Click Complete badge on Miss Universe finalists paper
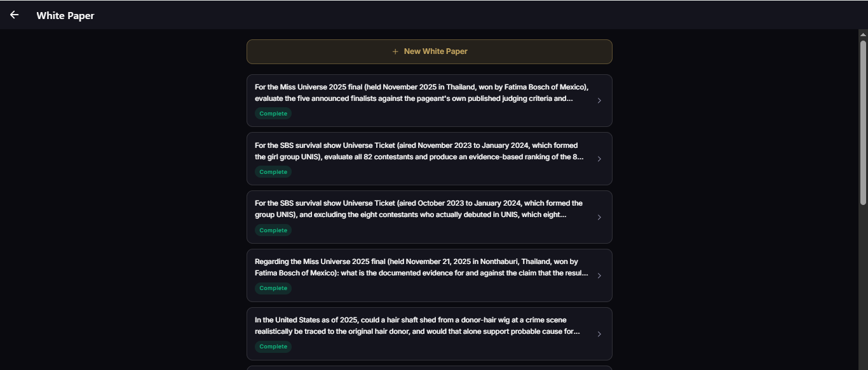Screen dimensions: 868x370 (x=273, y=114)
